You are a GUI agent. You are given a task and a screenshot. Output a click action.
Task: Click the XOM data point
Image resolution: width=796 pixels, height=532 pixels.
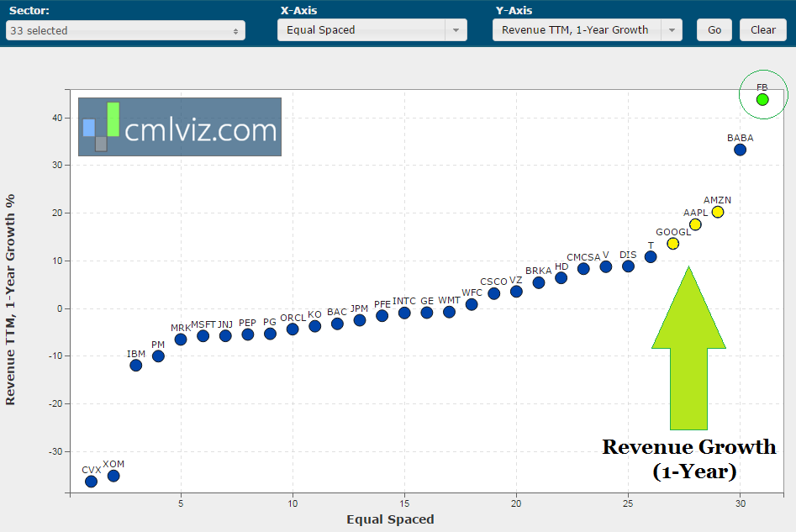click(113, 476)
